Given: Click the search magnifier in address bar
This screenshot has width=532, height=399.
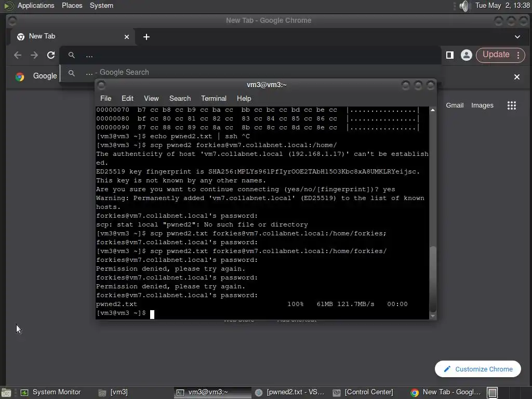Looking at the screenshot, I should point(71,55).
